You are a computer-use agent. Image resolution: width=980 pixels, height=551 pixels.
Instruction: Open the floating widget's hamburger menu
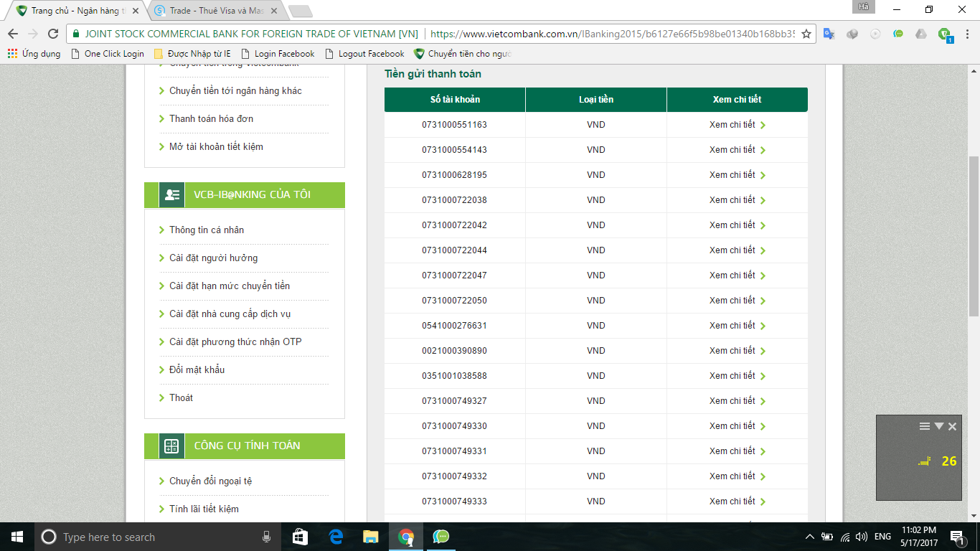pos(925,426)
